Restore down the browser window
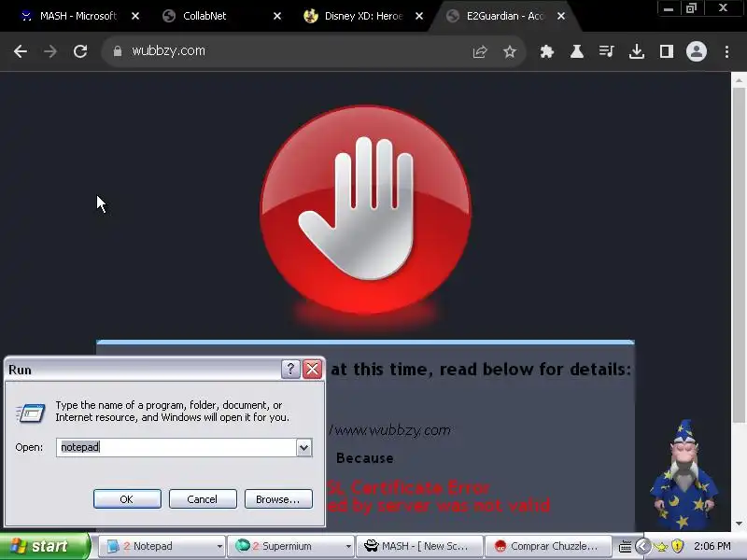 (x=691, y=8)
